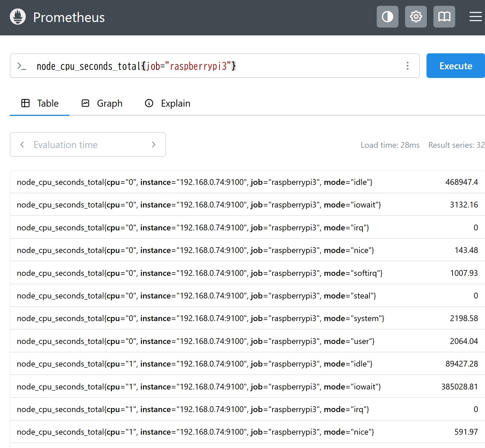
Task: Click the Prometheus title link
Action: pyautogui.click(x=69, y=17)
